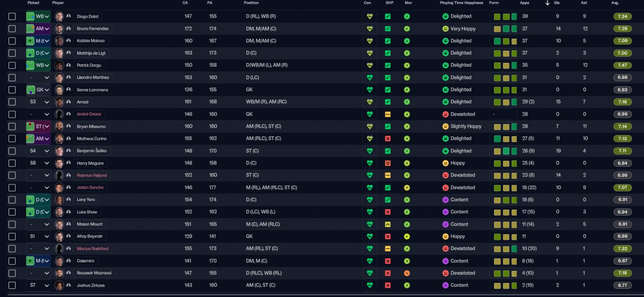Click Diogo Dalot's form color squares

(x=505, y=17)
